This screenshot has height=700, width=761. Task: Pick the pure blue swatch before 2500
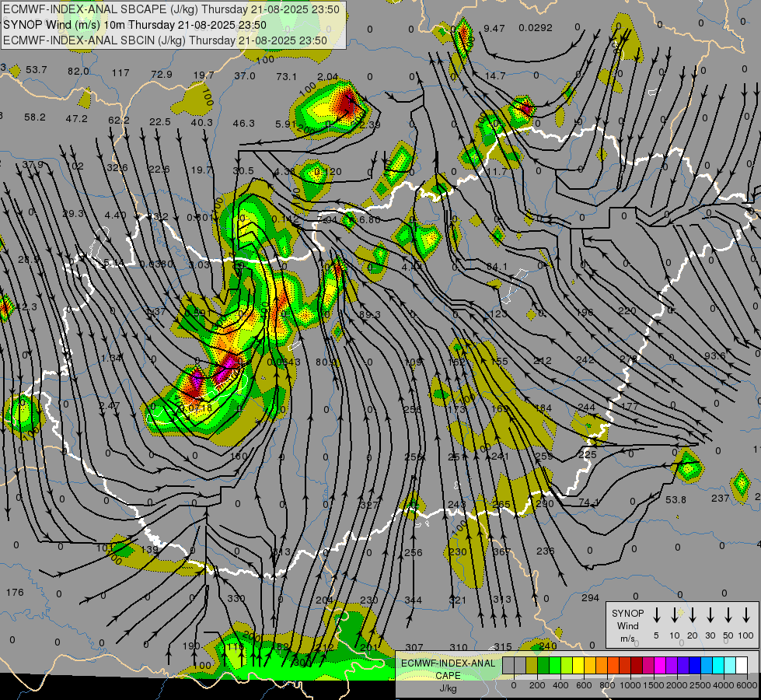(x=694, y=666)
